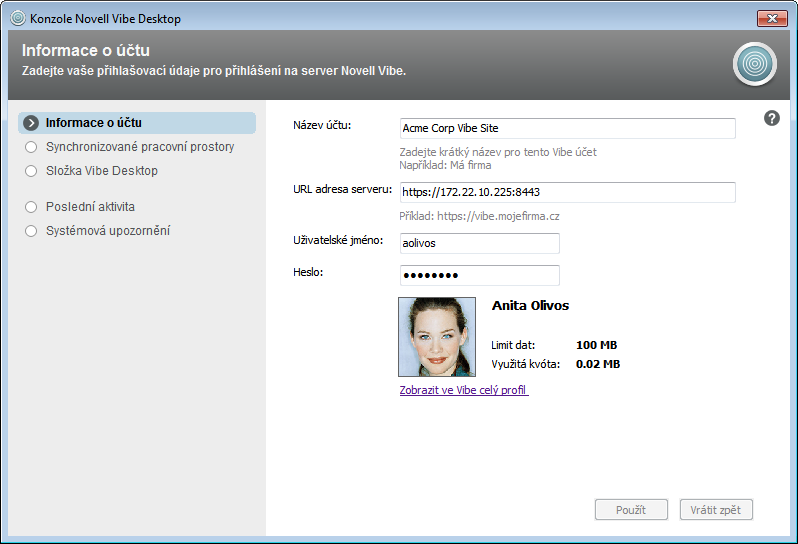
Task: Click the Anita Olivos name text
Action: pos(530,306)
